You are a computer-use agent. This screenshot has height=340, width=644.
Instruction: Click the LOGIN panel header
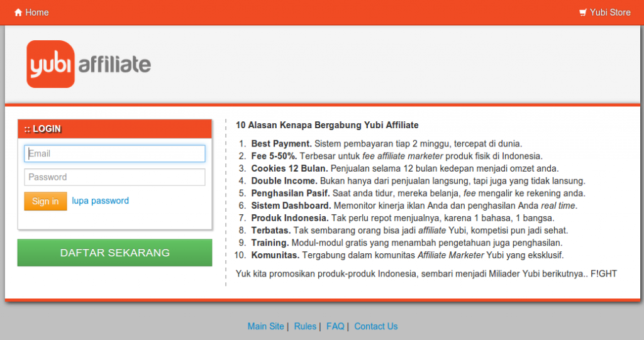pos(114,129)
